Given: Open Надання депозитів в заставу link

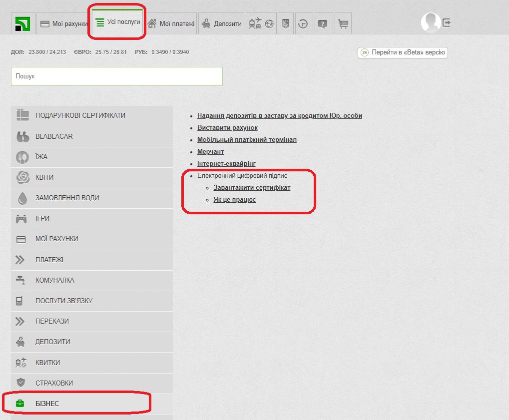Looking at the screenshot, I should click(280, 116).
